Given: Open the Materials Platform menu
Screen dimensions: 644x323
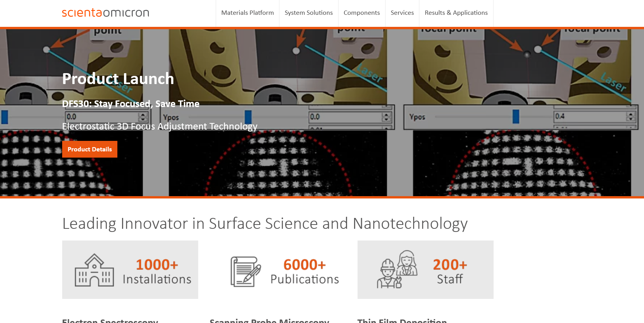Looking at the screenshot, I should click(248, 13).
